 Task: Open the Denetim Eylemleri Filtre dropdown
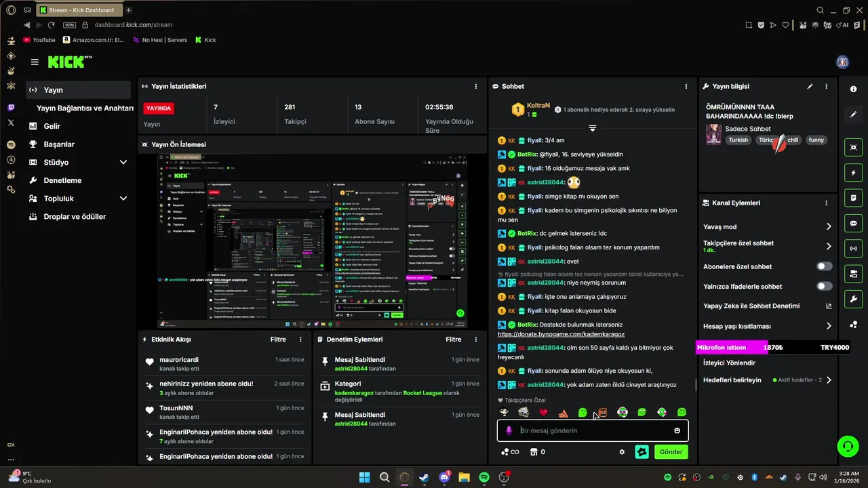(x=454, y=340)
